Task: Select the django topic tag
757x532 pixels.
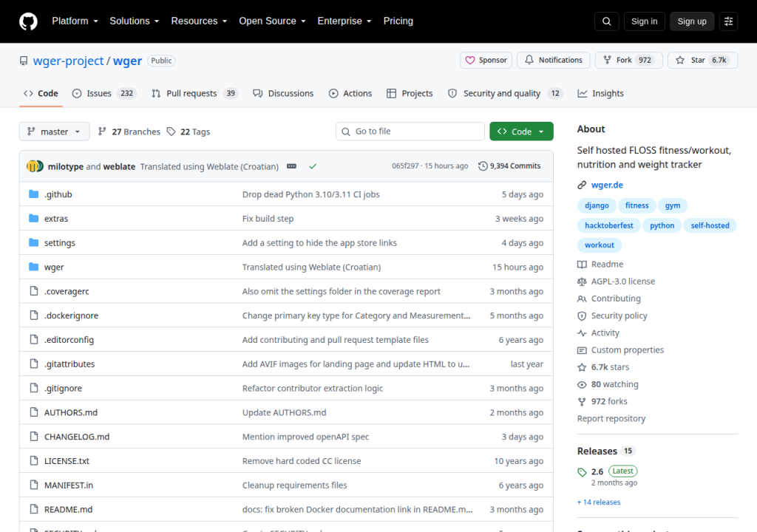Action: click(597, 205)
